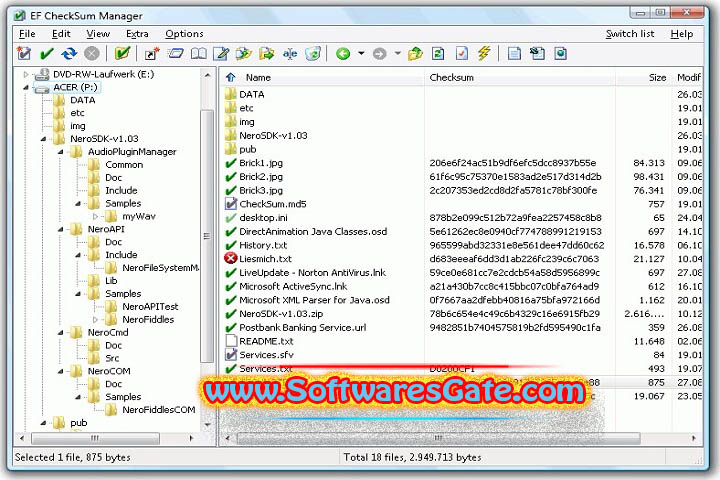Select NeroSDK-v1.03.zip in the file list
The image size is (720, 480).
pyautogui.click(x=281, y=314)
